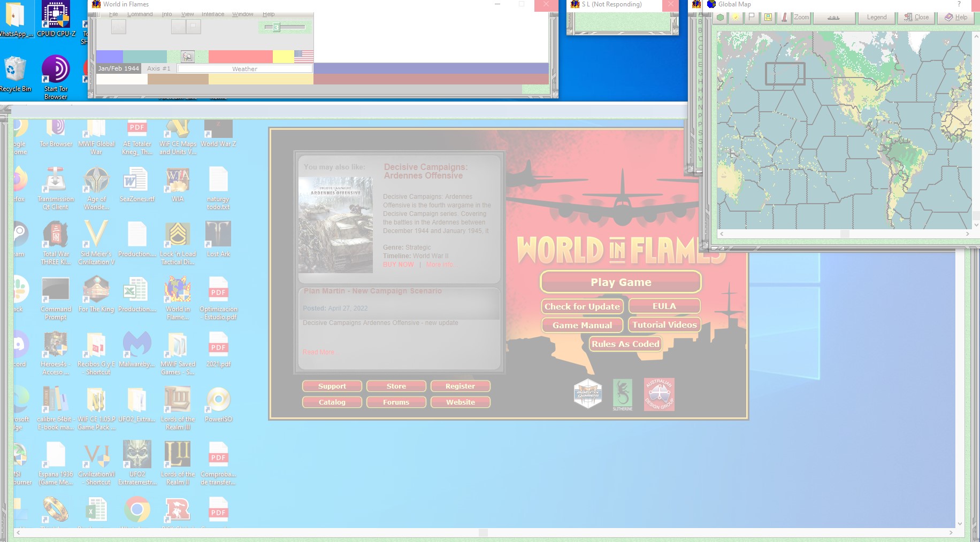Open the Command menu in World in Flames
The height and width of the screenshot is (542, 980).
[140, 14]
